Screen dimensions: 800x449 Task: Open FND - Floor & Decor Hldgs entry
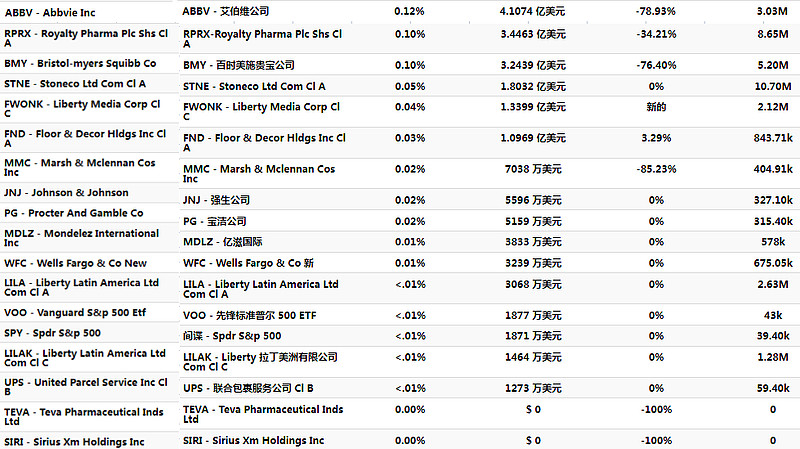(x=85, y=138)
